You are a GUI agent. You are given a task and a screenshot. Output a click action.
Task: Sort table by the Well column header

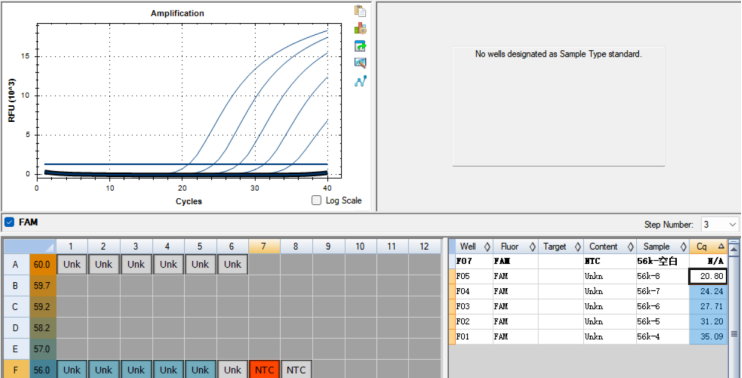point(474,246)
